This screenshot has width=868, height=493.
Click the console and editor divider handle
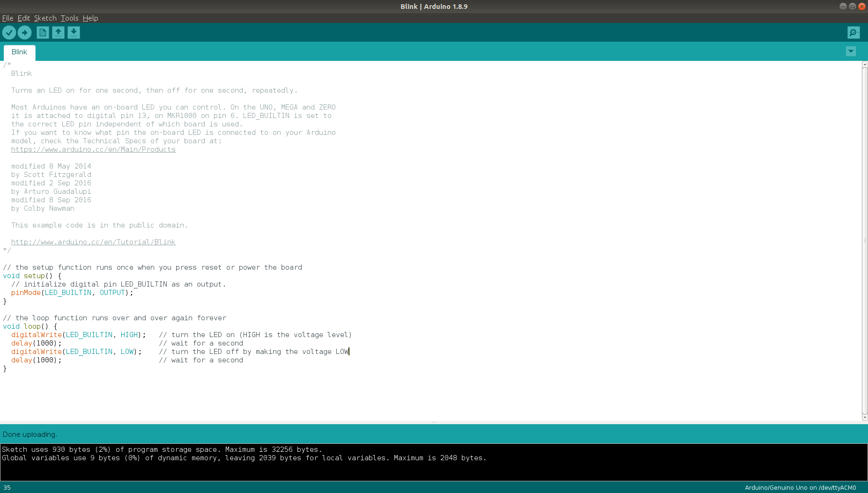[434, 422]
